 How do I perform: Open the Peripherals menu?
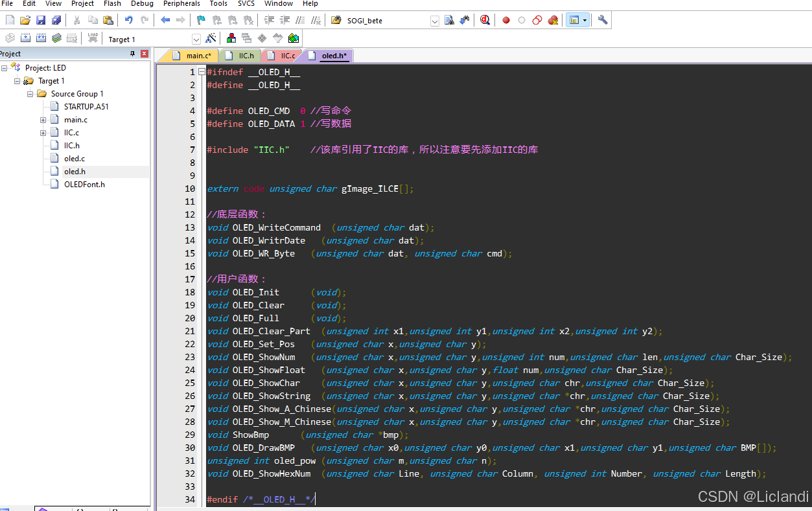pos(181,3)
